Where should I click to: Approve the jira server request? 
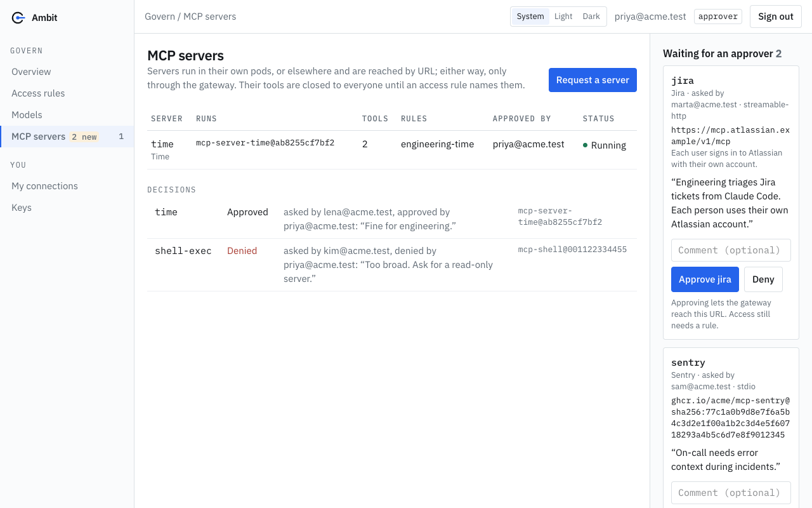click(705, 279)
